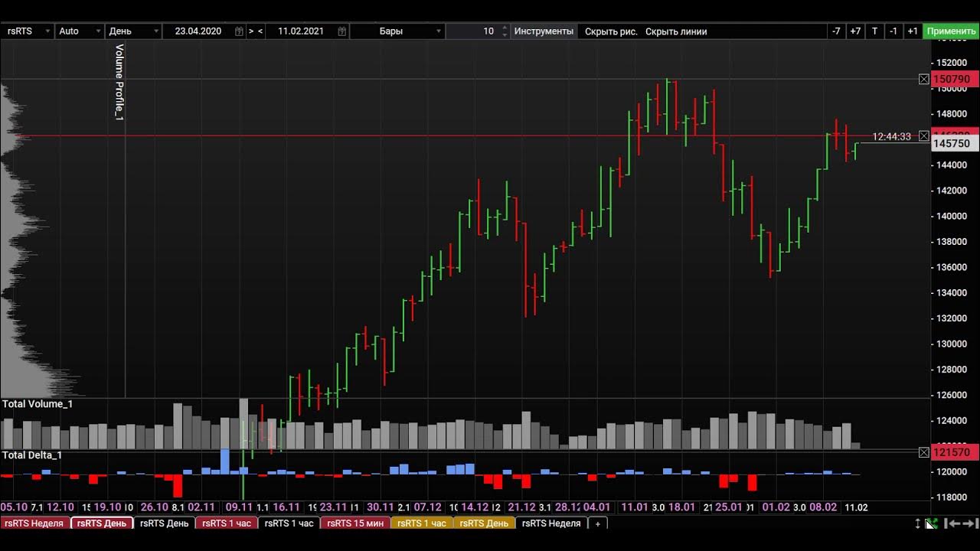Viewport: 980px width, 551px height.
Task: Add a new chart tab with +
Action: click(598, 523)
